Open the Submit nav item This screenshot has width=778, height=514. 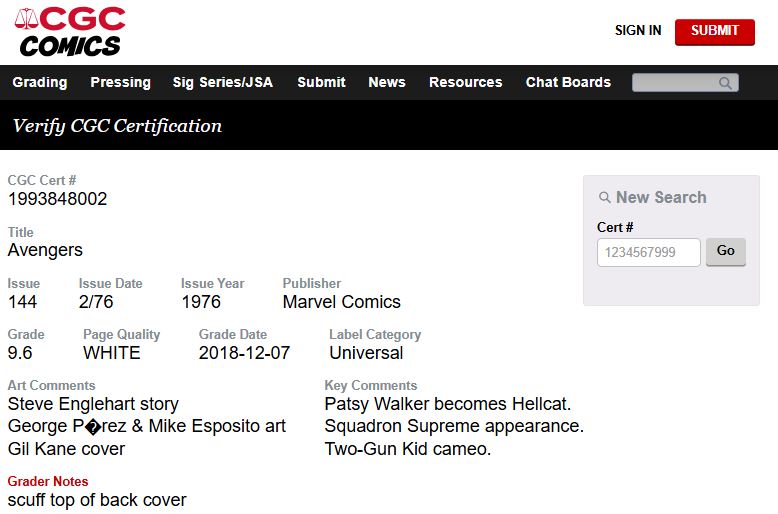(x=321, y=82)
